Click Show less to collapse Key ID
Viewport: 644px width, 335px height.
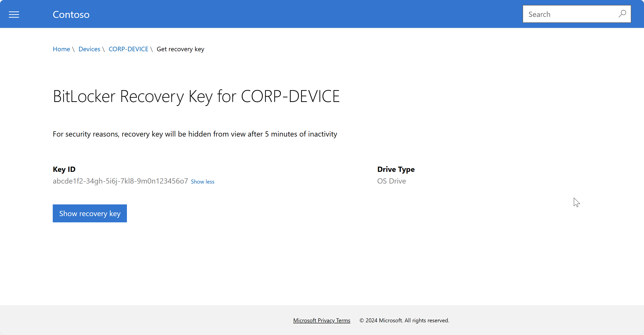tap(203, 181)
